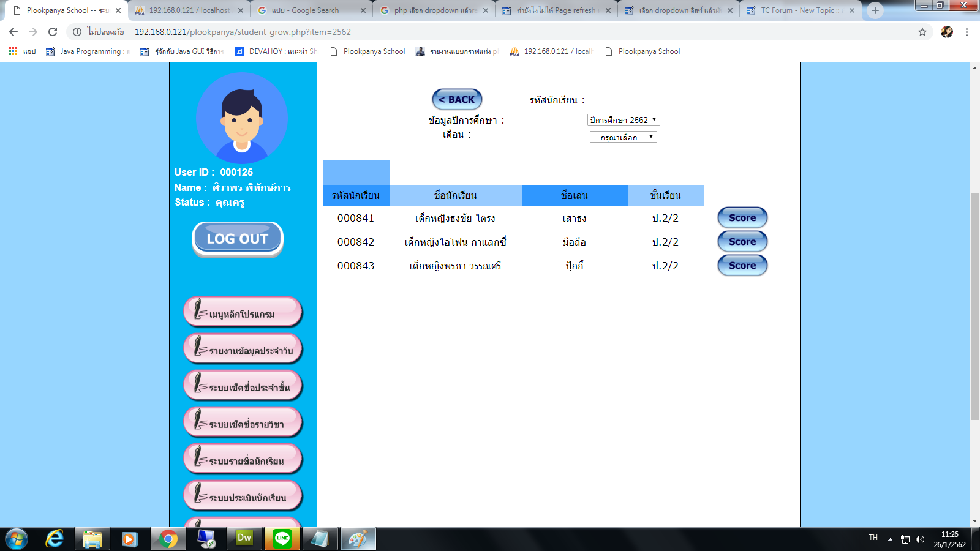Click the ชื่อเล่น column header
This screenshot has height=551, width=980.
[x=575, y=195]
